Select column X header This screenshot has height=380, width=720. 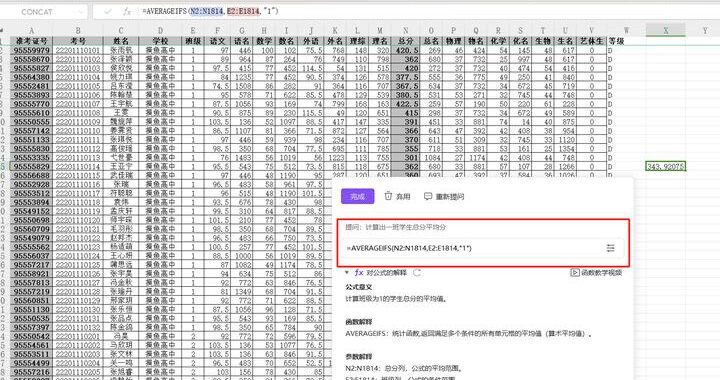tap(665, 31)
